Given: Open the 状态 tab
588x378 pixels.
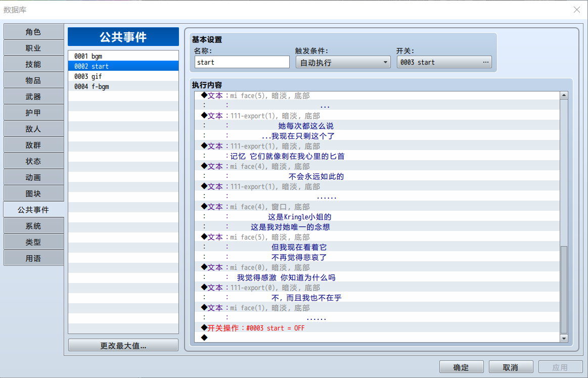Looking at the screenshot, I should click(33, 161).
